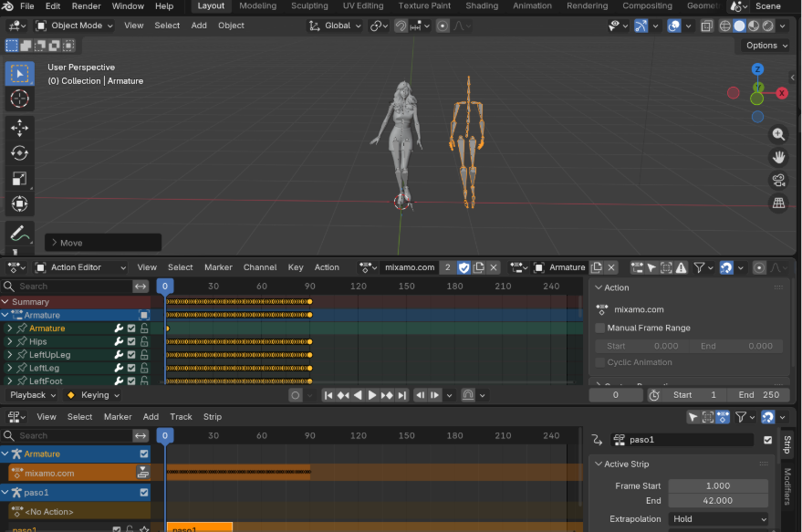Expand the LeftUpLeg channel
The height and width of the screenshot is (532, 802).
click(x=9, y=355)
